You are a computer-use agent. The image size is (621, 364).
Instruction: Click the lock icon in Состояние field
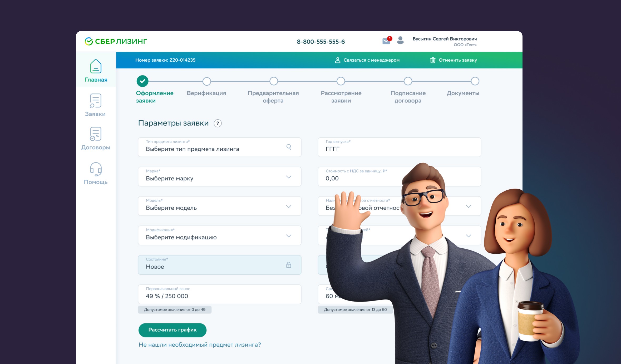click(289, 265)
